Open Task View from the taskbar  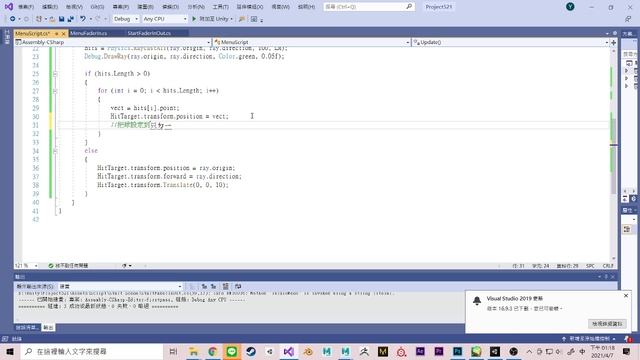173,351
